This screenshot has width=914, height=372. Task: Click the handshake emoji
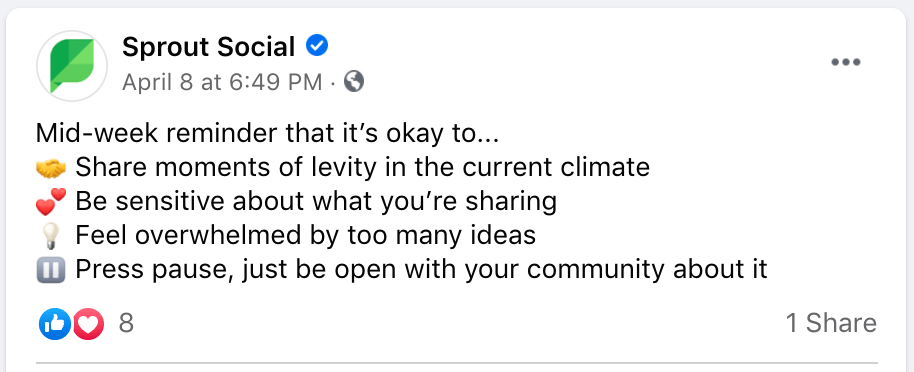pyautogui.click(x=51, y=169)
